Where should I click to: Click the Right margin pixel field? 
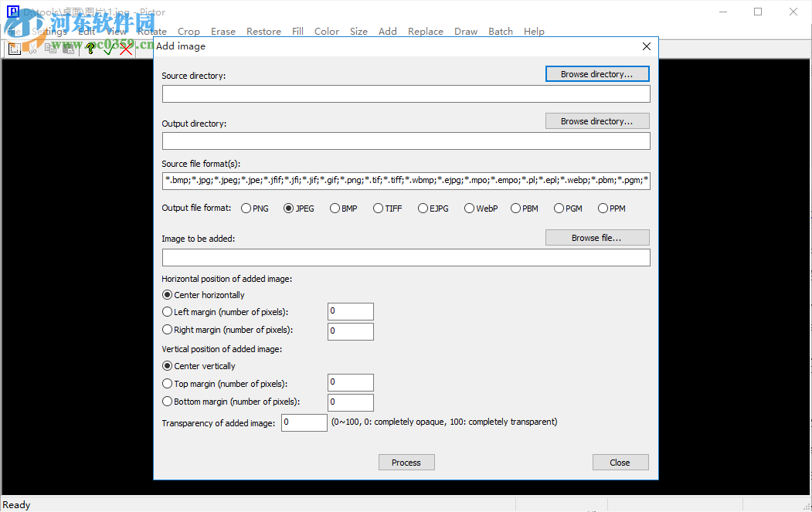coord(351,331)
